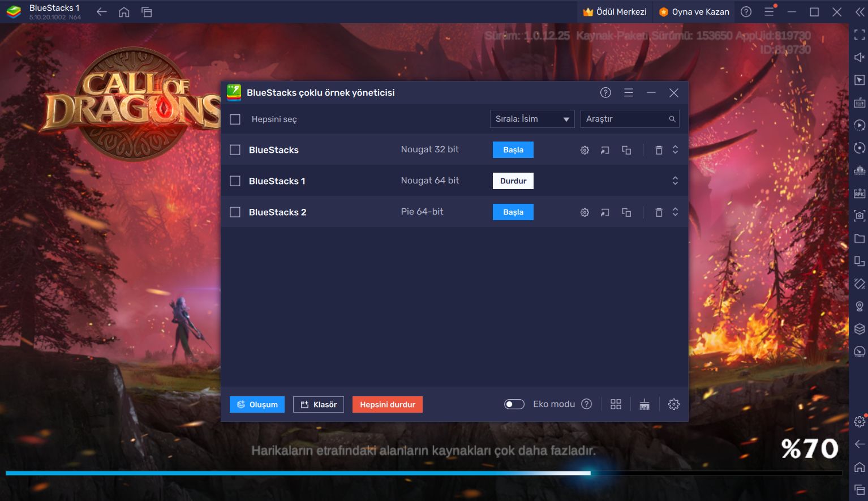Clone the BlueStacks Nougat 32 bit instance
868x501 pixels.
tap(626, 150)
